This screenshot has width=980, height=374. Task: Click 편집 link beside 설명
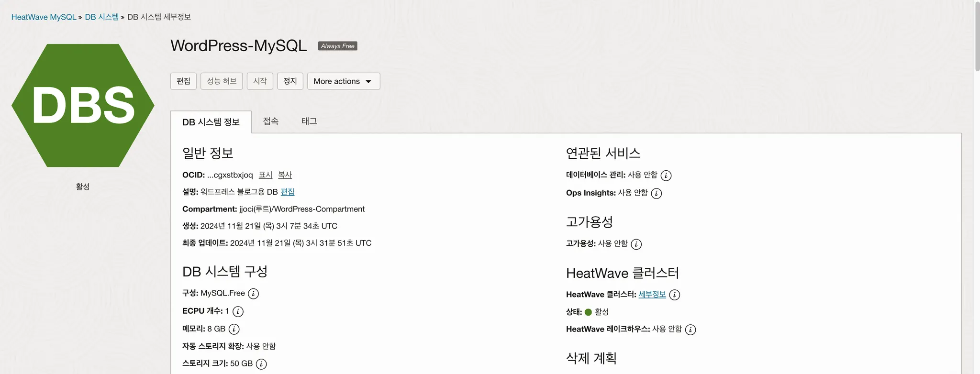[x=288, y=192]
